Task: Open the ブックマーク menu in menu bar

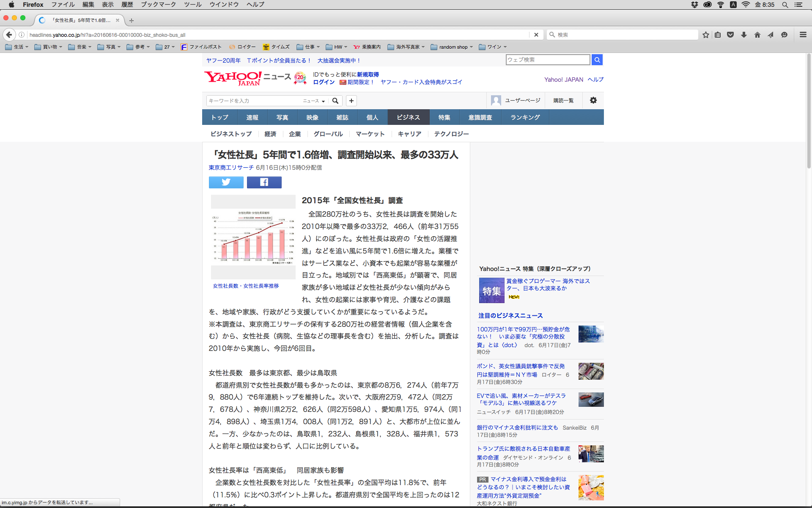Action: point(158,4)
